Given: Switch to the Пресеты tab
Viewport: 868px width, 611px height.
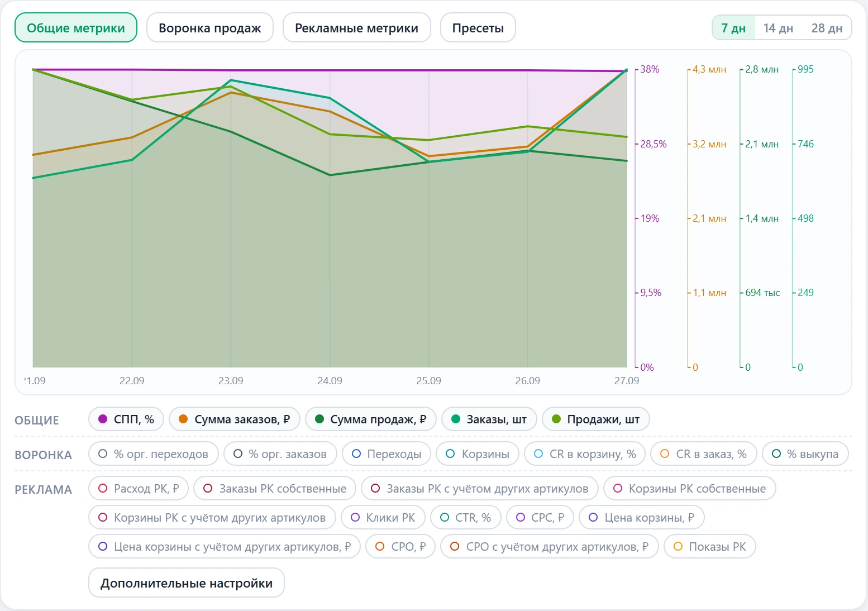Looking at the screenshot, I should click(478, 27).
